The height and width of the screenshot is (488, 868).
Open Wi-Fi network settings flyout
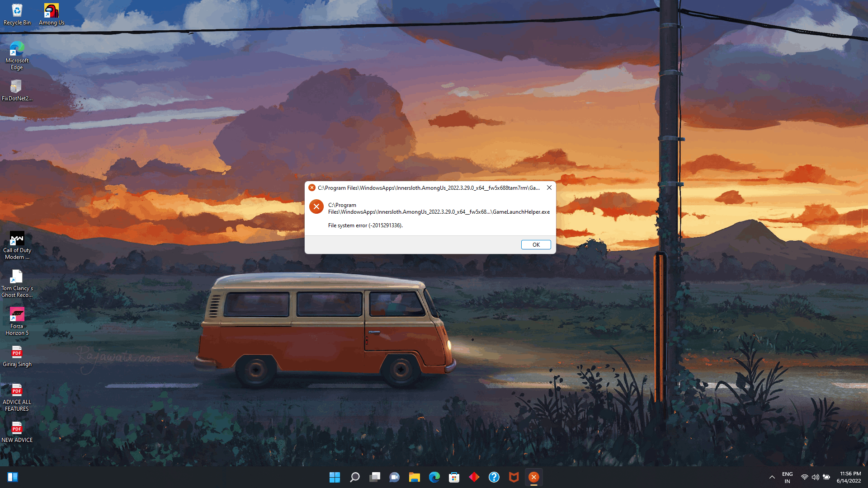pyautogui.click(x=805, y=477)
